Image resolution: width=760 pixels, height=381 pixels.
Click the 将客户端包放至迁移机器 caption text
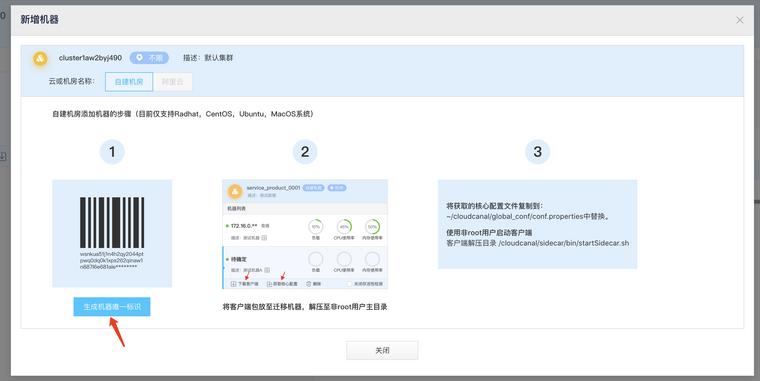[305, 307]
